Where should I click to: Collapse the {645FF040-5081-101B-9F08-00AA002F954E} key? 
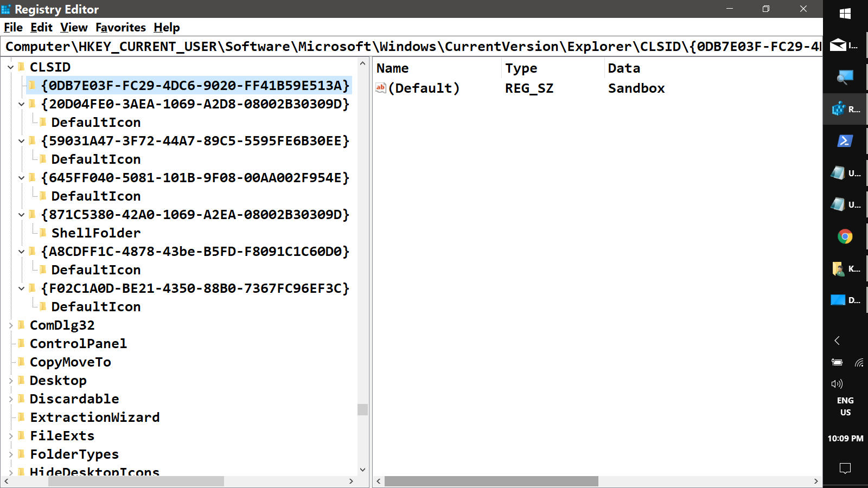point(22,178)
